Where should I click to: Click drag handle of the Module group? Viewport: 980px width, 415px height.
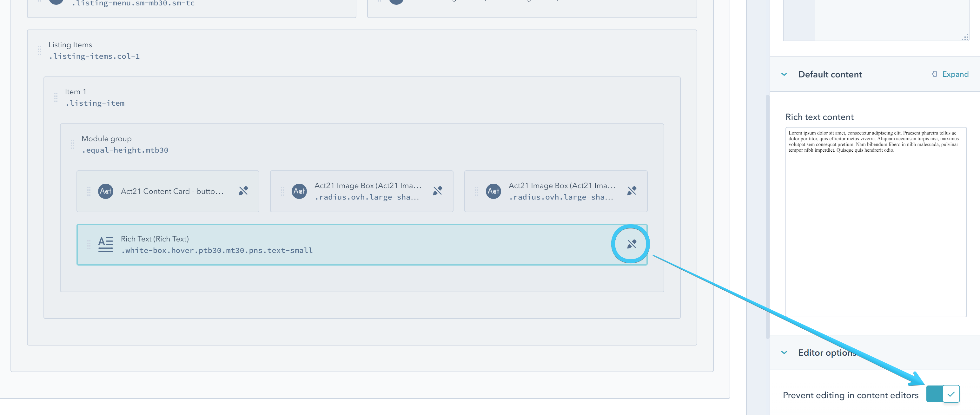point(72,145)
